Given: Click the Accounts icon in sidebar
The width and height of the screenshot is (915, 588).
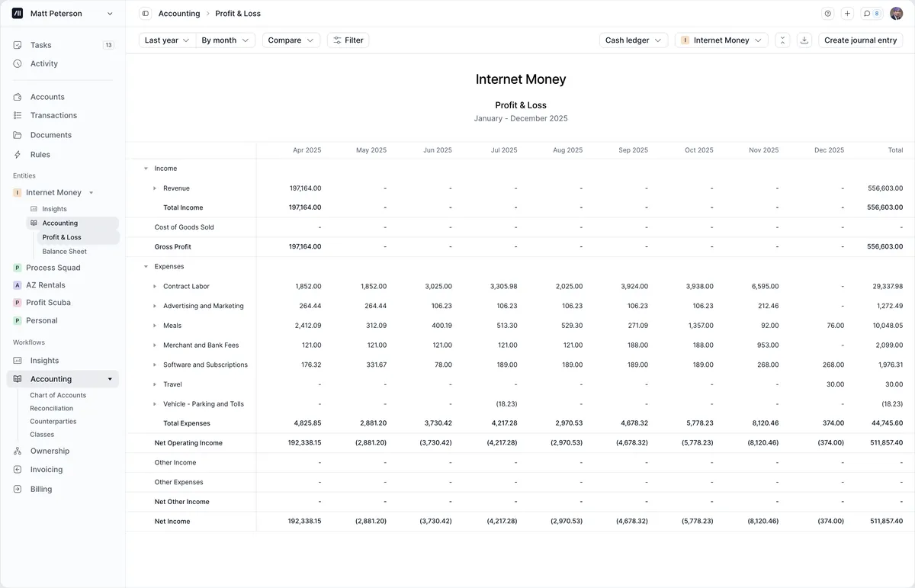Looking at the screenshot, I should (x=18, y=97).
